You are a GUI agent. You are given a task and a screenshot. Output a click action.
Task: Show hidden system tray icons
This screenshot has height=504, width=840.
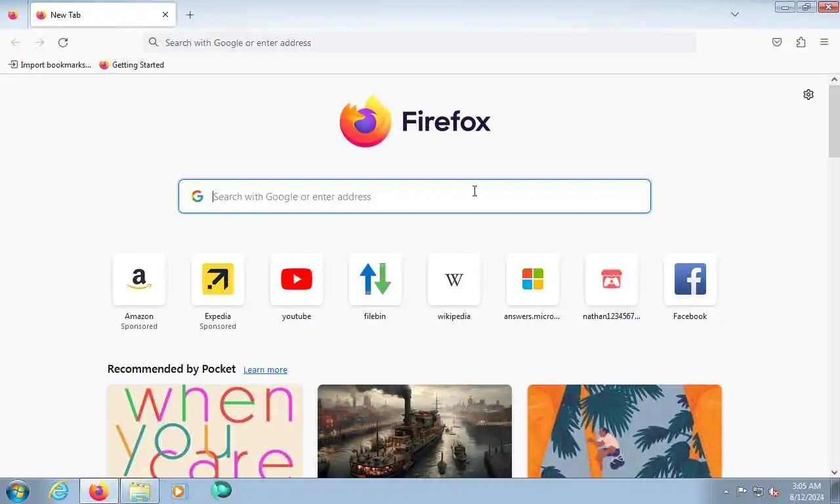coord(726,492)
